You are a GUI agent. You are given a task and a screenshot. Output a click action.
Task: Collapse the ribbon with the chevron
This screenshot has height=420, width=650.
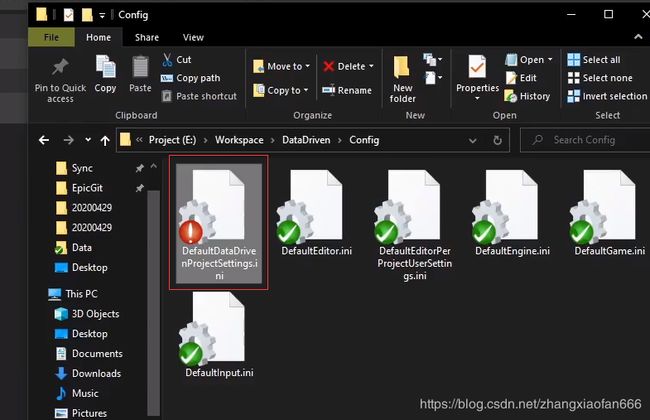tap(638, 37)
